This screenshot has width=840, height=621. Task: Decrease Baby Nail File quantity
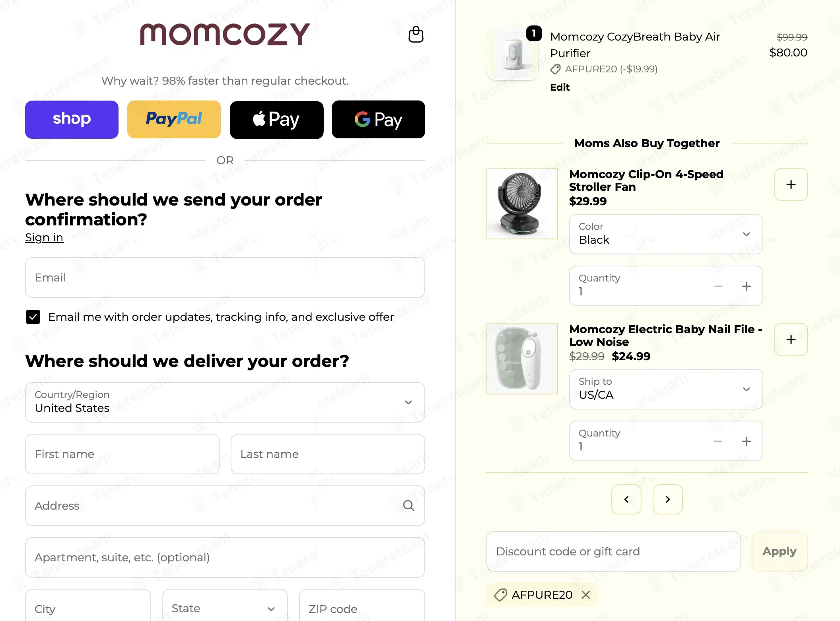[x=717, y=441]
